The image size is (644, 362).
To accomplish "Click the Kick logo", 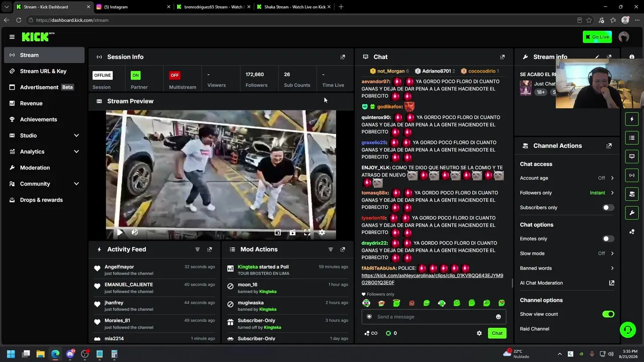I will (38, 37).
